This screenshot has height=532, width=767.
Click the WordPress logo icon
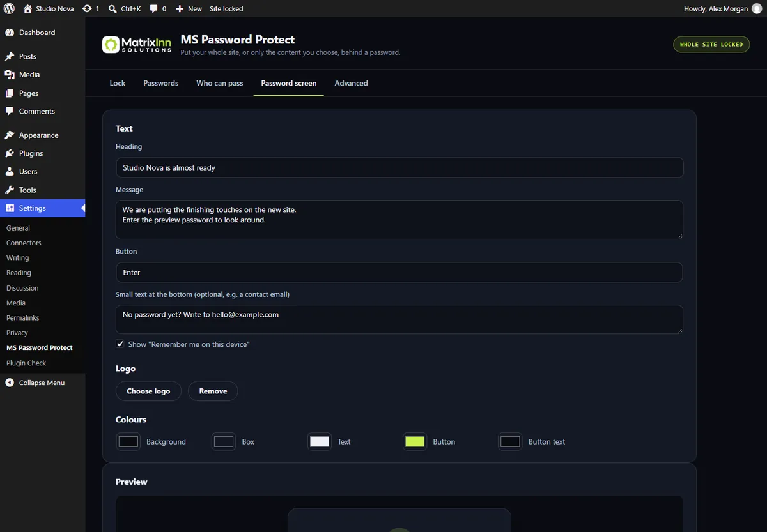[9, 9]
